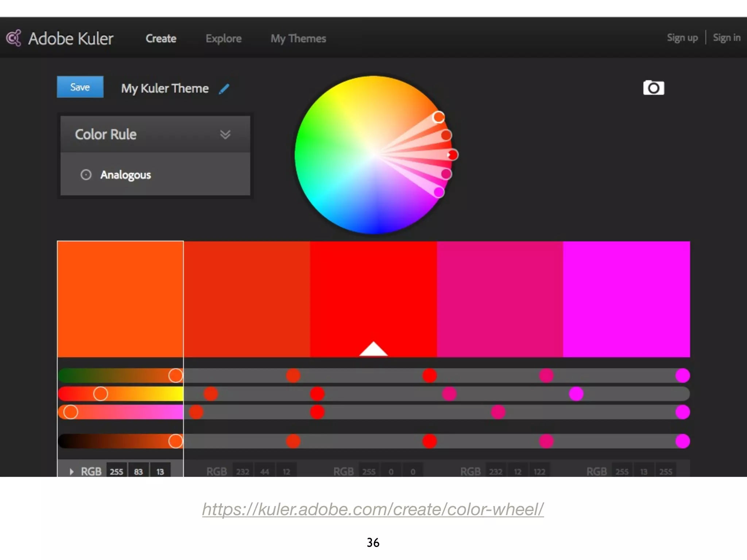This screenshot has width=747, height=560.
Task: Click the black-to-orange brightness slider handle
Action: click(175, 441)
